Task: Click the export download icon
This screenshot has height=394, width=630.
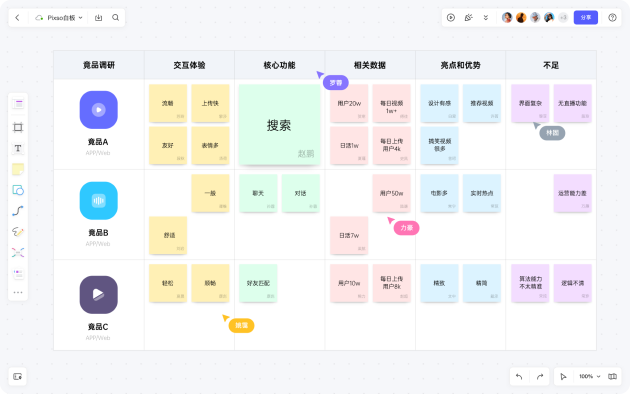Action: [x=98, y=18]
